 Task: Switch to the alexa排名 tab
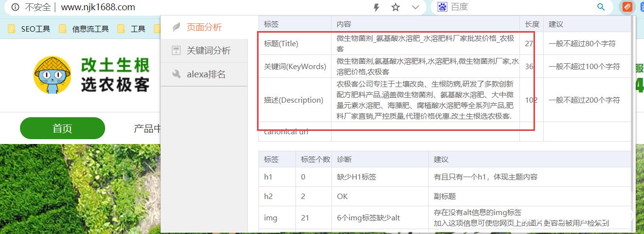[204, 74]
